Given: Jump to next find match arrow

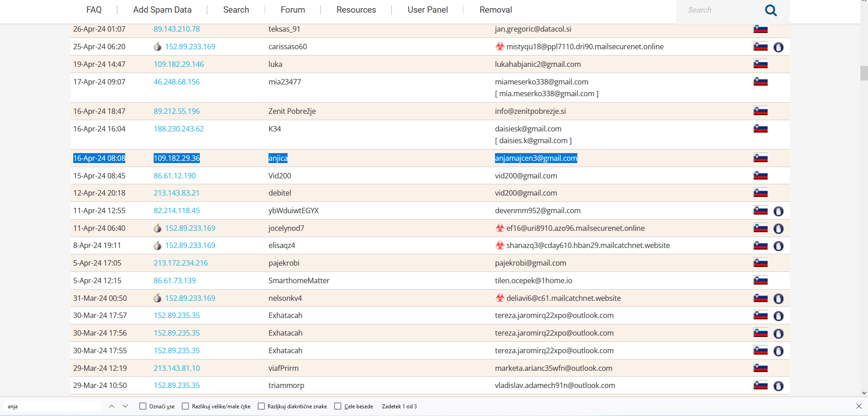Looking at the screenshot, I should pyautogui.click(x=125, y=406).
